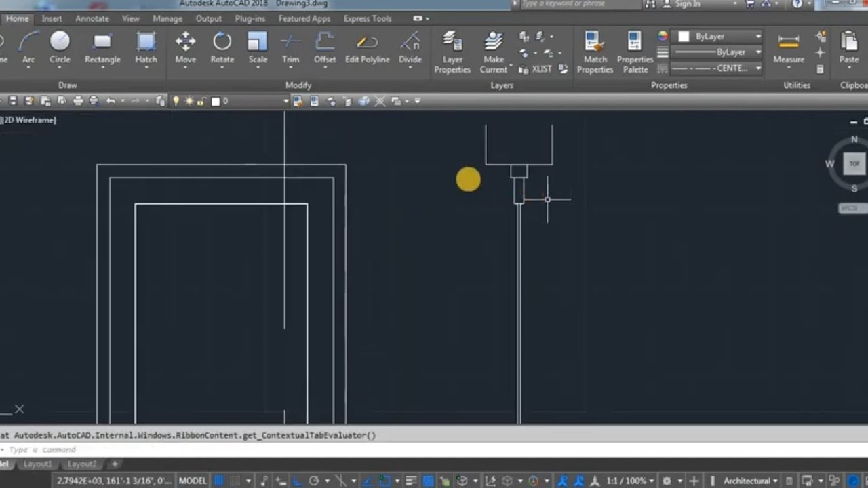Expand the Measure dropdown arrow
Screen dimensions: 868x488
pos(789,68)
